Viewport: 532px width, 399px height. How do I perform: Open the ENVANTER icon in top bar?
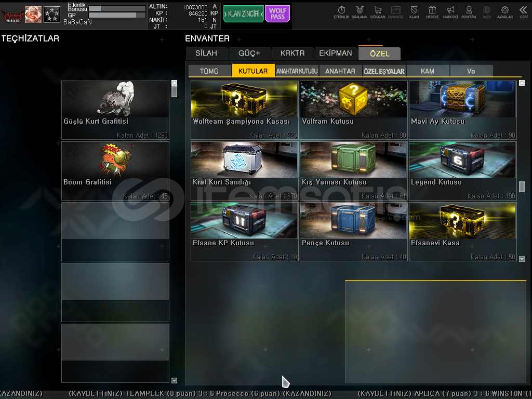pyautogui.click(x=395, y=12)
